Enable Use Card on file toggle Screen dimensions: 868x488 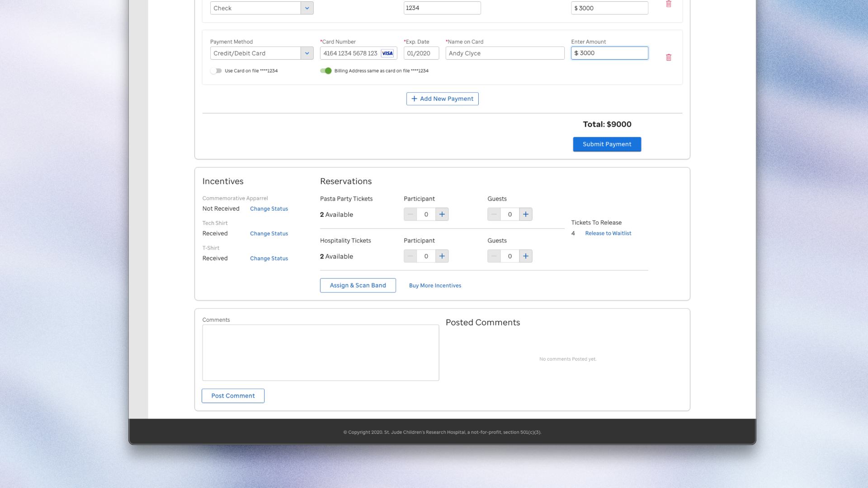[x=216, y=71]
